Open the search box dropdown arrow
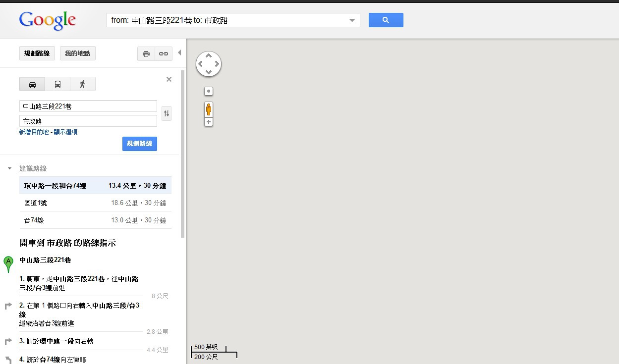 [x=352, y=20]
